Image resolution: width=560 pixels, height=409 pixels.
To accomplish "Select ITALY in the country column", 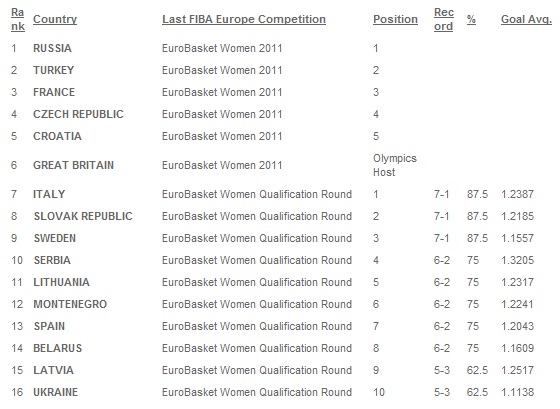I will pos(49,194).
